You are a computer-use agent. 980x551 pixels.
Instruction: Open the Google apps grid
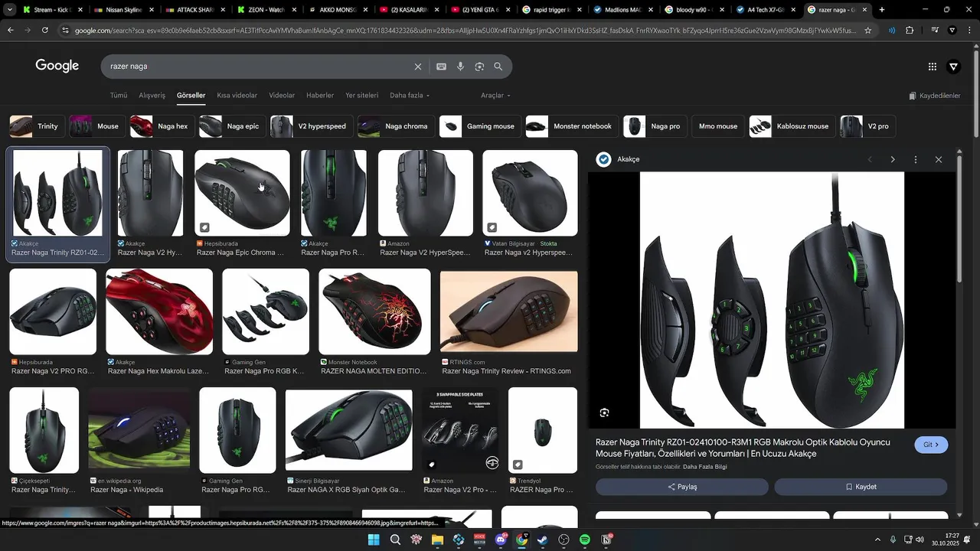pos(933,67)
